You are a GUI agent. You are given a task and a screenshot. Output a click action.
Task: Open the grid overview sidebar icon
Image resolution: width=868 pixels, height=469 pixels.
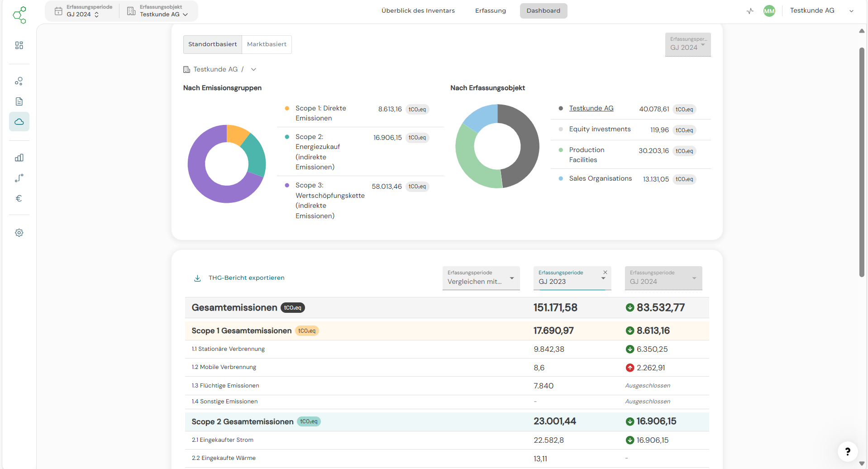coord(19,45)
